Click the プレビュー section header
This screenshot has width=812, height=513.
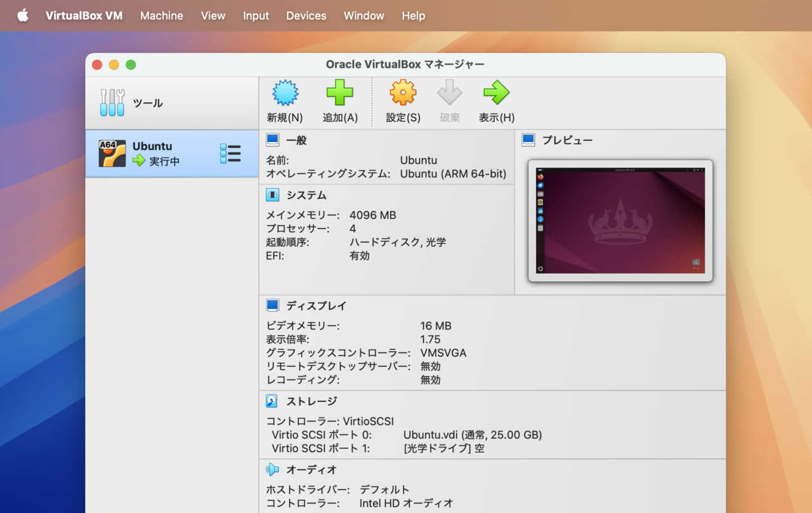click(x=567, y=140)
